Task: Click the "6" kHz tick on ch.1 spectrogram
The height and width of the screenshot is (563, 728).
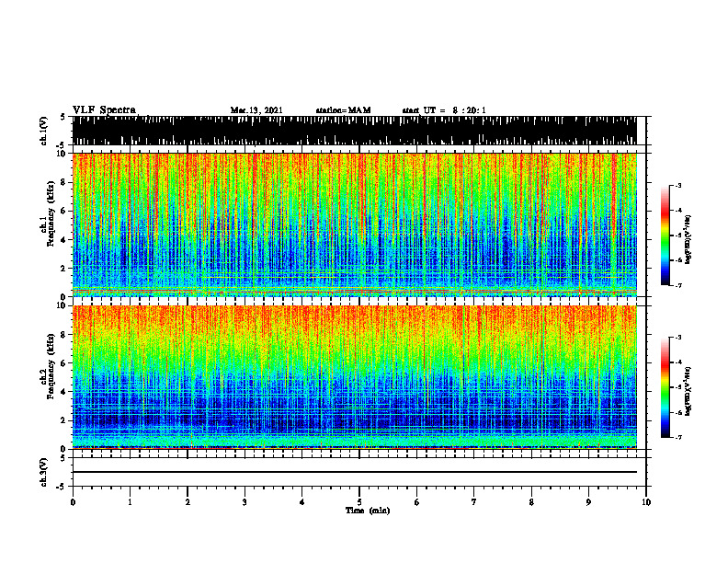Action: [64, 212]
